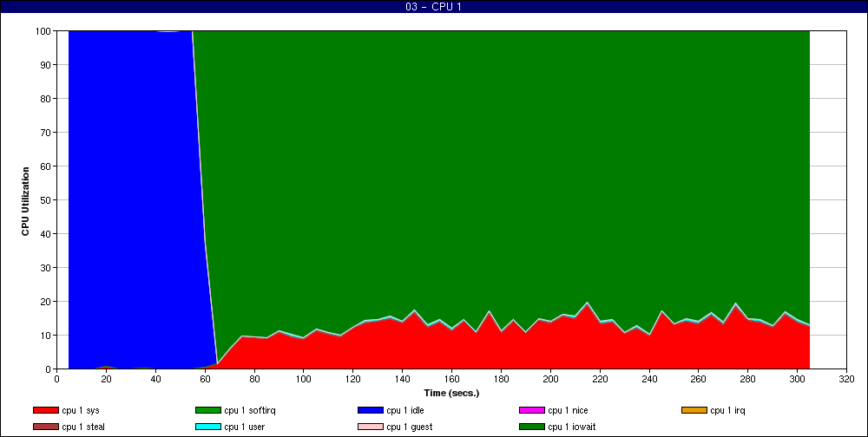
Task: Click the 100 label on the Y axis
Action: tap(45, 31)
